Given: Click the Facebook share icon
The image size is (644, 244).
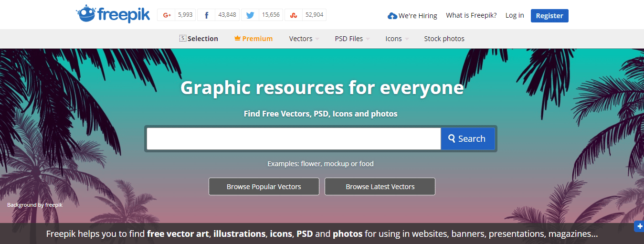Looking at the screenshot, I should click(206, 15).
